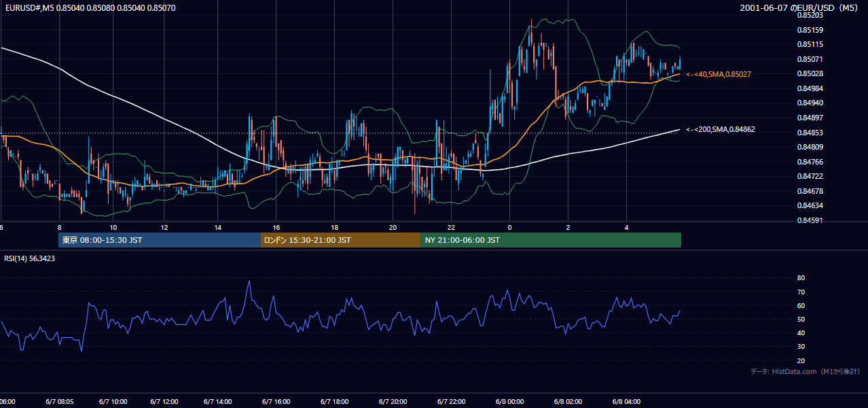Click hour tick 18 below the price chart
The height and width of the screenshot is (408, 868).
(x=335, y=228)
